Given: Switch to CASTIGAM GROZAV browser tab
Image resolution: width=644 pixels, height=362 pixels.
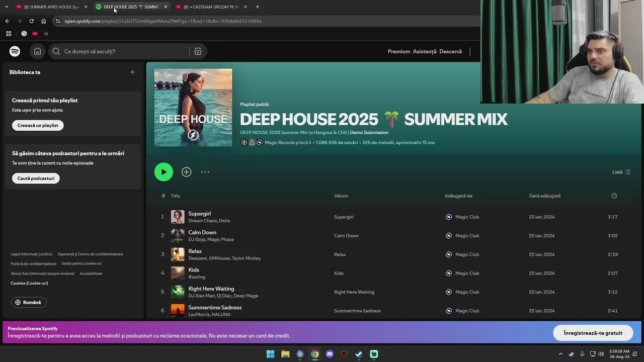Looking at the screenshot, I should point(211,7).
